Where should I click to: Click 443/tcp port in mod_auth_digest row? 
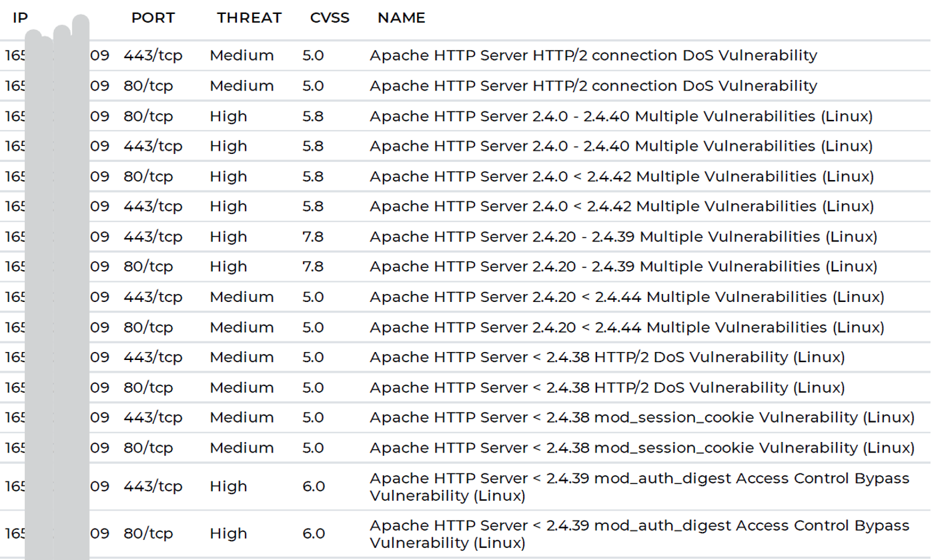[x=153, y=487]
